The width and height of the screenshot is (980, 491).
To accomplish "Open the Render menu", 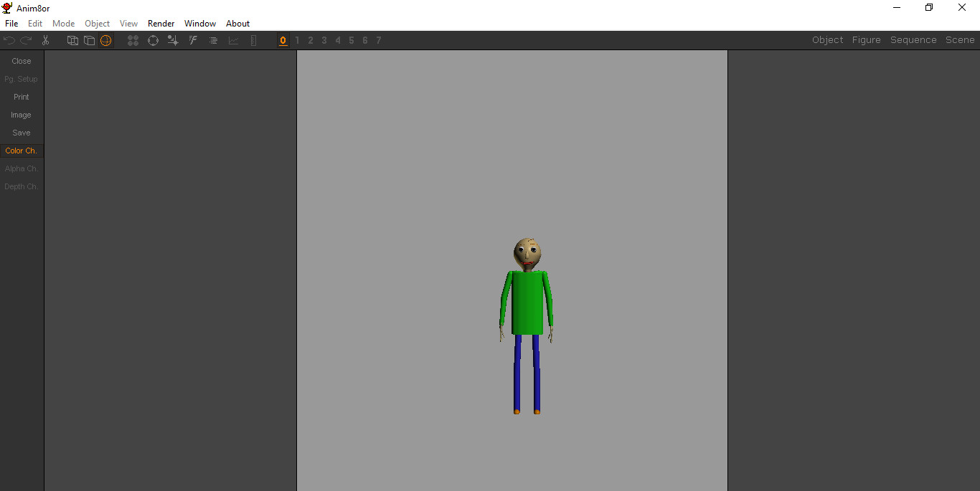I will (x=161, y=23).
